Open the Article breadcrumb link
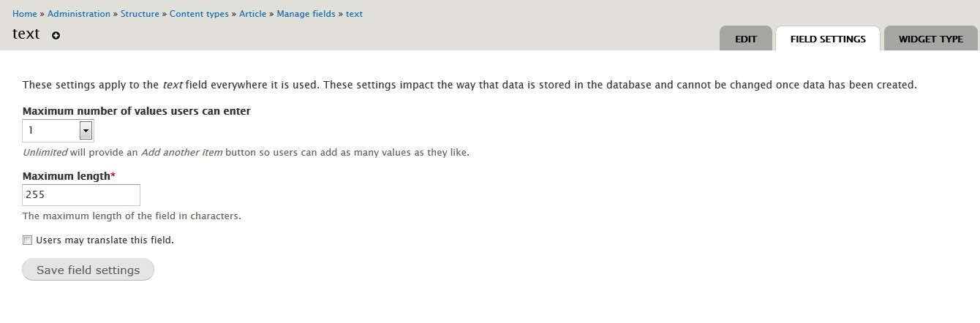The height and width of the screenshot is (323, 980). point(252,14)
